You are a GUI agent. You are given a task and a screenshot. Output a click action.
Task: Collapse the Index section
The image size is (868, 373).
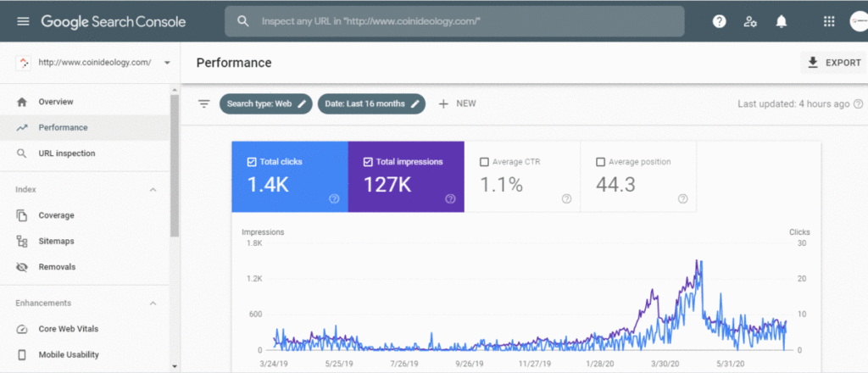click(153, 190)
